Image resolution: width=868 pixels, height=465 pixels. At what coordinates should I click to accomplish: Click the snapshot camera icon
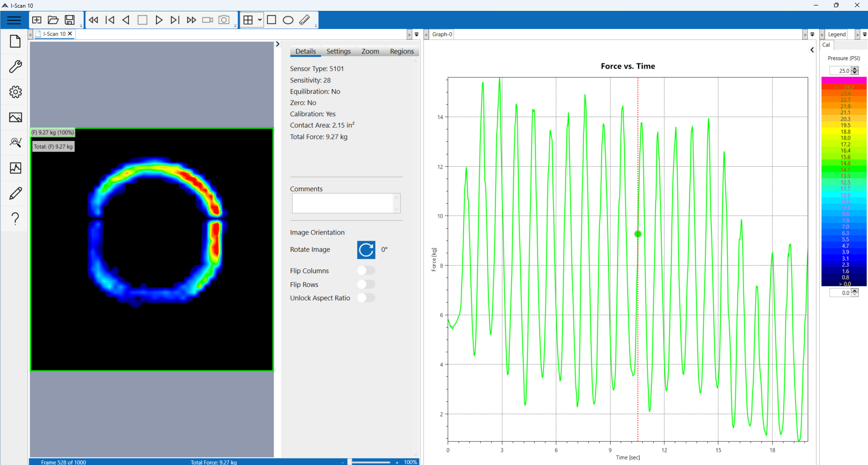[224, 20]
